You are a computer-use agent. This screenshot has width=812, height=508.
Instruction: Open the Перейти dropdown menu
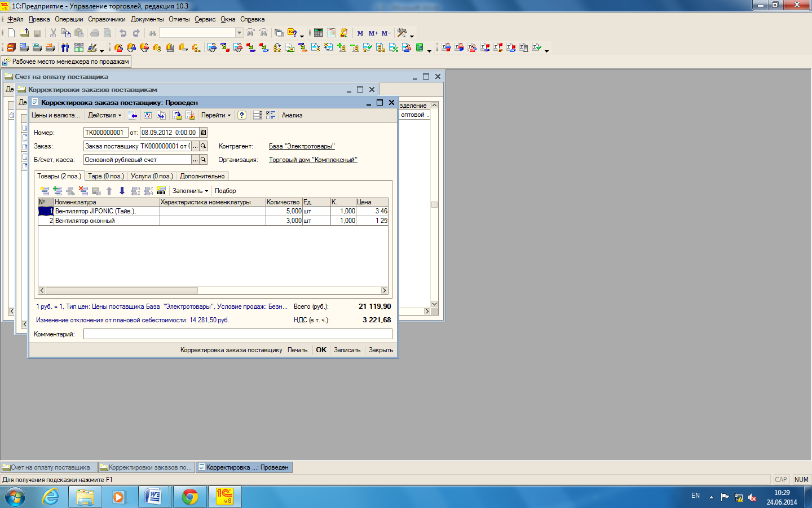216,115
